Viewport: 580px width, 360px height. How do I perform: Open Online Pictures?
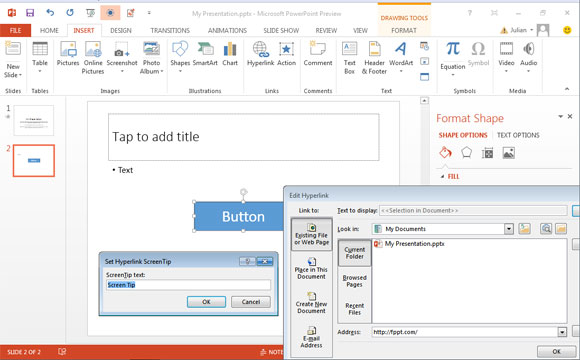pyautogui.click(x=93, y=58)
